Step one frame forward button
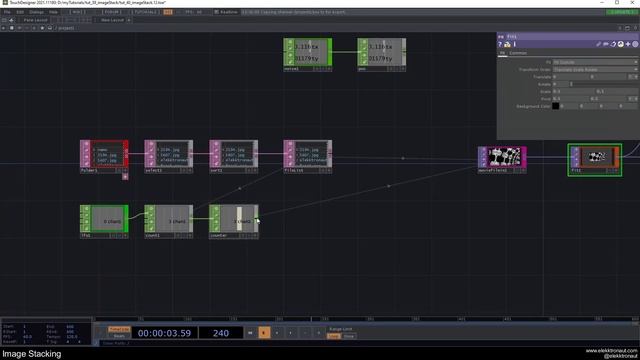 click(319, 333)
